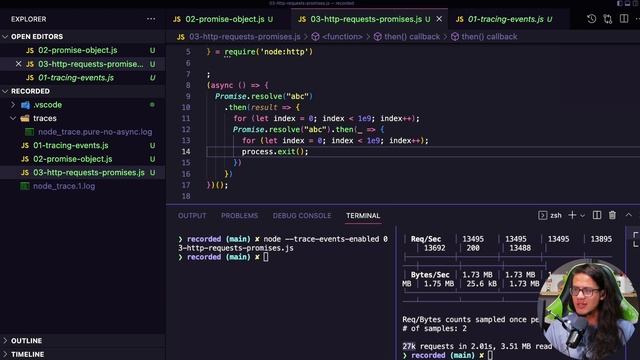
Task: Kill the terminal with trash icon
Action: coord(612,215)
